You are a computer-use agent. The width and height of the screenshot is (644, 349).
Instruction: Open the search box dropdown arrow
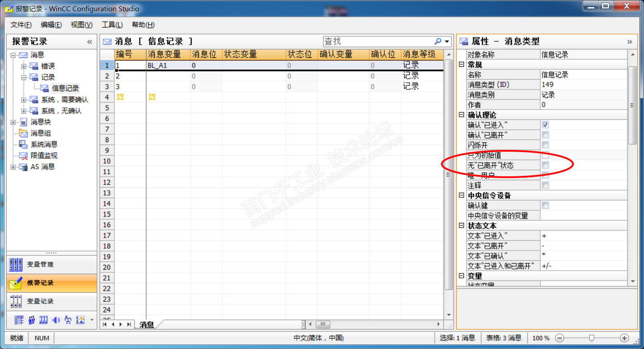(447, 42)
